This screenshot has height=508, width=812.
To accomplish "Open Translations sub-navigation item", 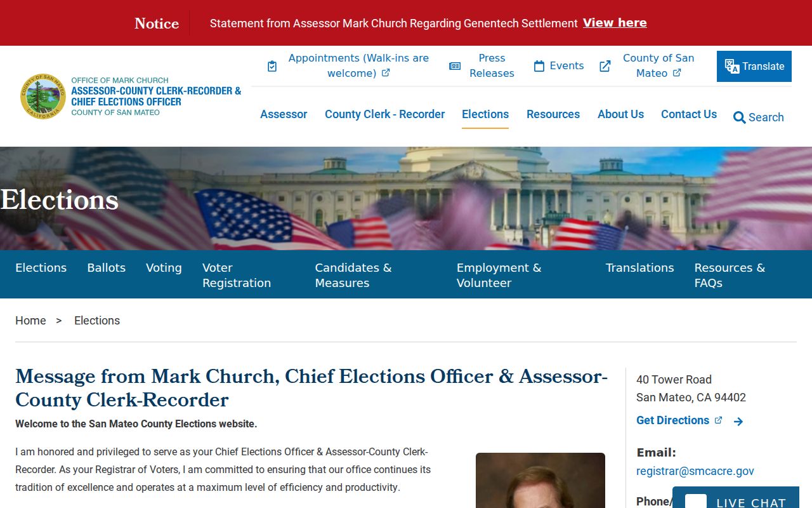I will click(x=639, y=268).
